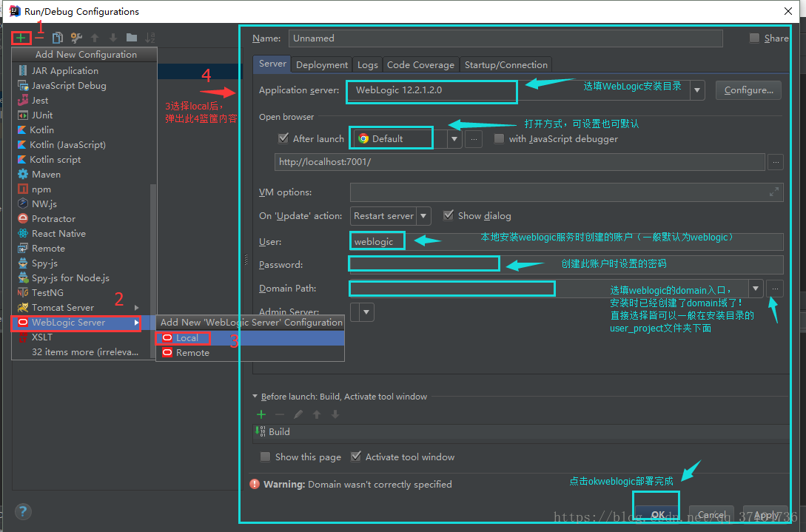Image resolution: width=806 pixels, height=532 pixels.
Task: Click the green plus Add New Configuration icon
Action: [21, 38]
